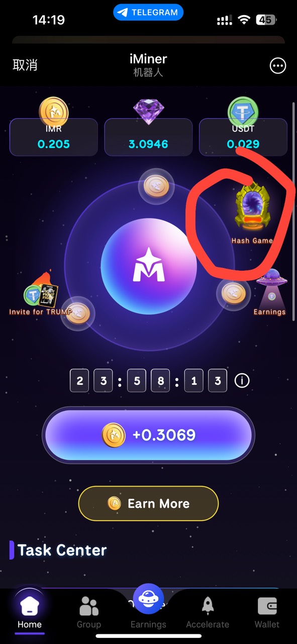
Task: Open the three-dot options menu
Action: click(x=278, y=65)
